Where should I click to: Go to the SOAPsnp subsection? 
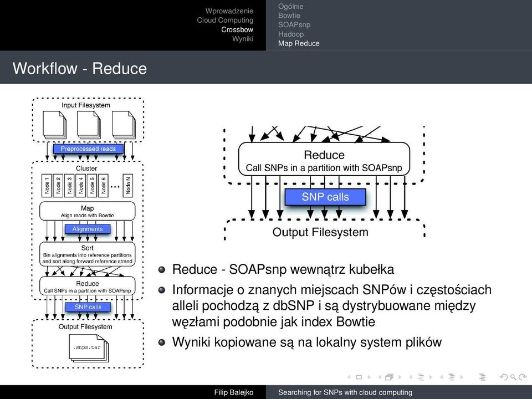[x=294, y=25]
